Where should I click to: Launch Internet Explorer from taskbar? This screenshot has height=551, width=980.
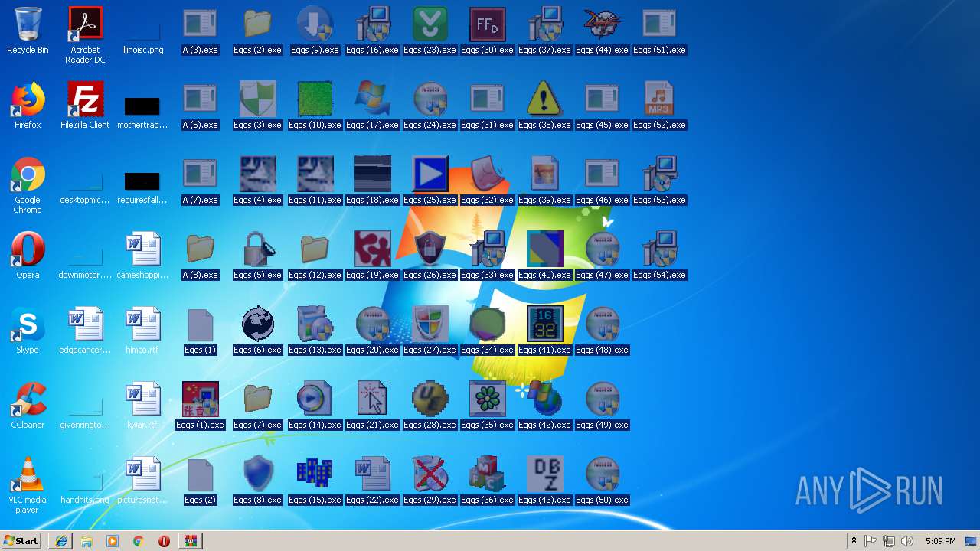pos(61,541)
